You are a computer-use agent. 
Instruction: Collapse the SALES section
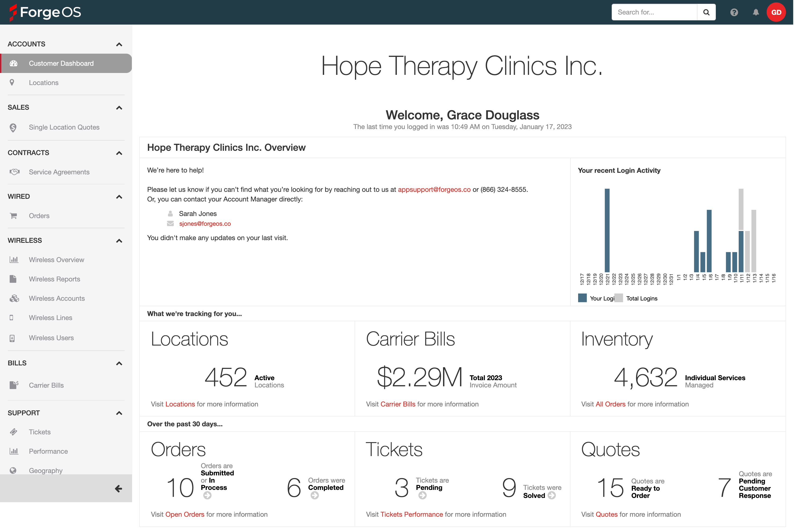(x=119, y=108)
